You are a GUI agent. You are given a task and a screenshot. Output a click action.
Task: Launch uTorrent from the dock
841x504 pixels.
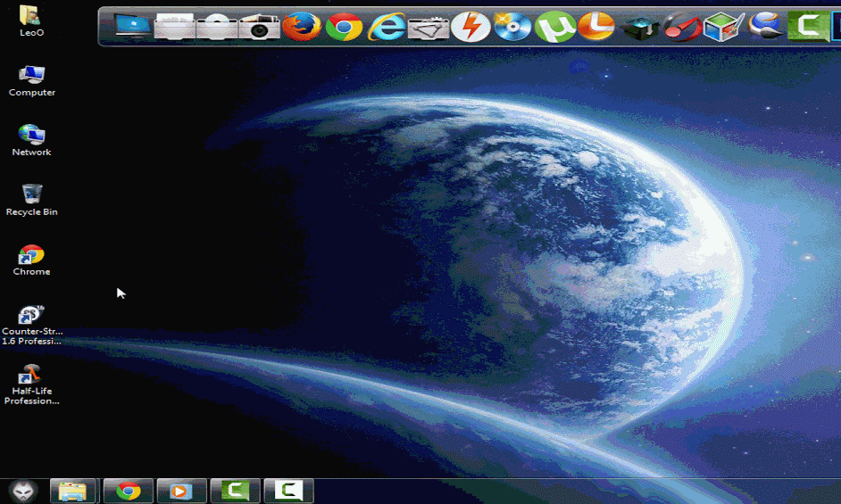pos(554,26)
